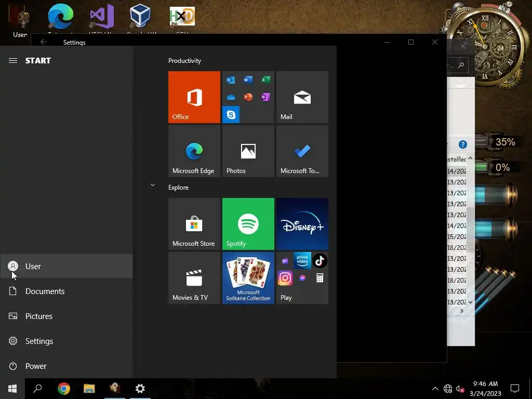Collapse the Explore group chevron
The image size is (532, 399).
[x=153, y=185]
